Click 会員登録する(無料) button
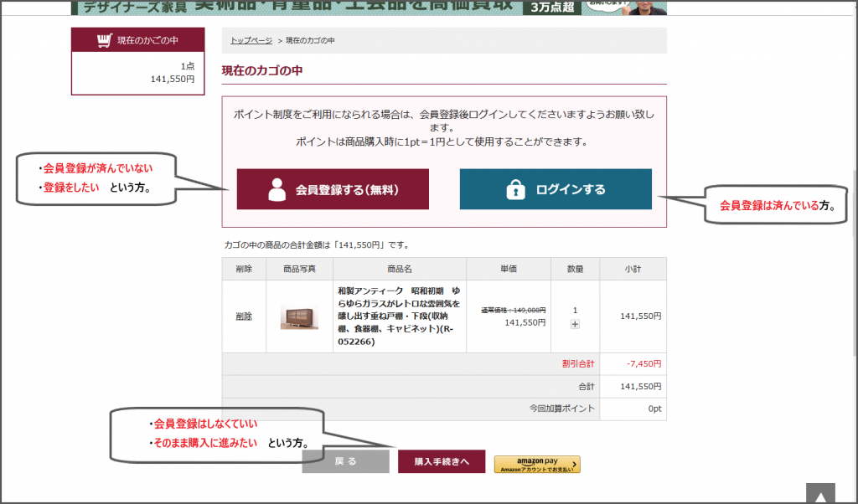858x504 pixels. (x=333, y=189)
